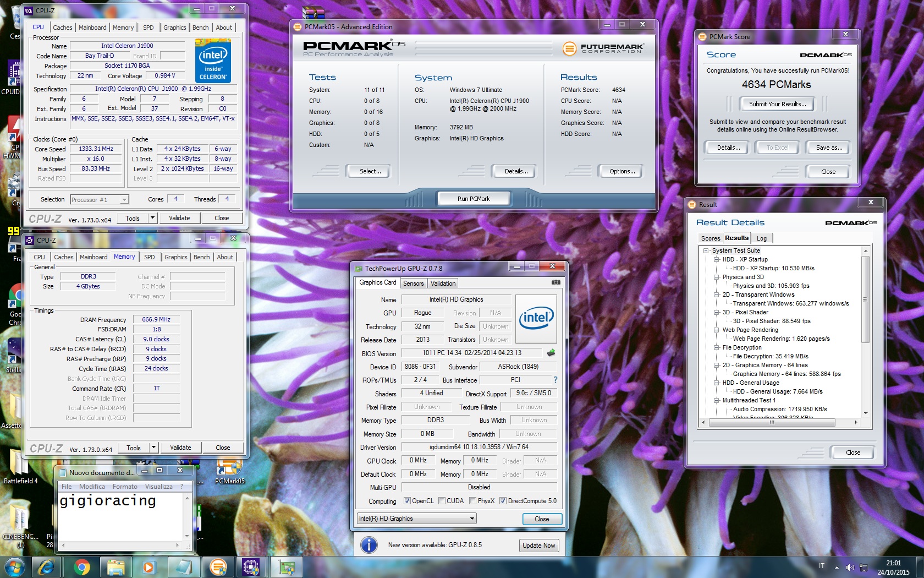This screenshot has width=924, height=578.
Task: Click the Bus Interface question mark in GPU-Z
Action: coord(555,380)
